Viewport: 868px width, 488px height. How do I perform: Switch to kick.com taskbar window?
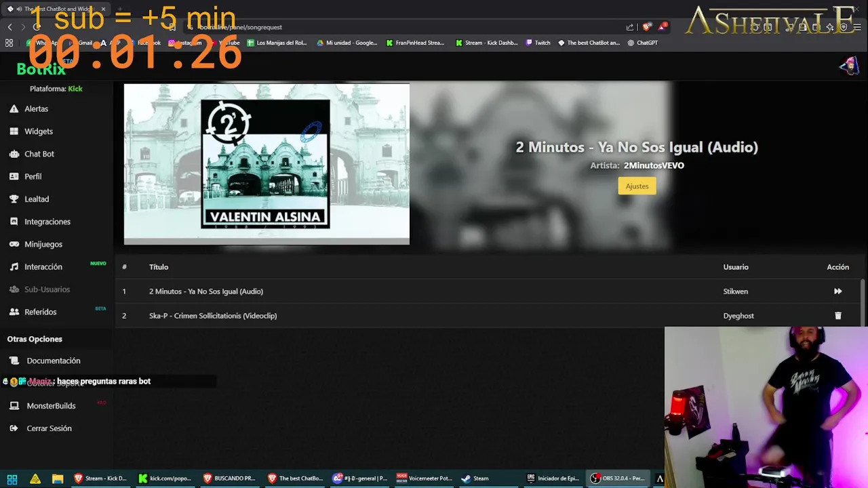point(165,479)
